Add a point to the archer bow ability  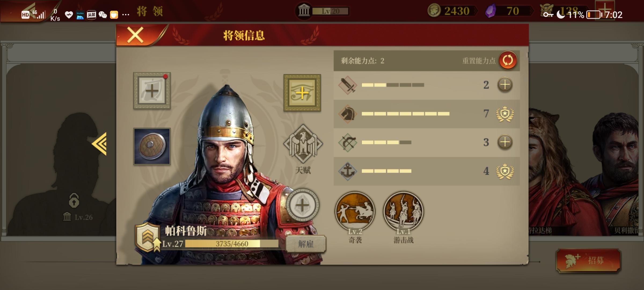(x=505, y=142)
